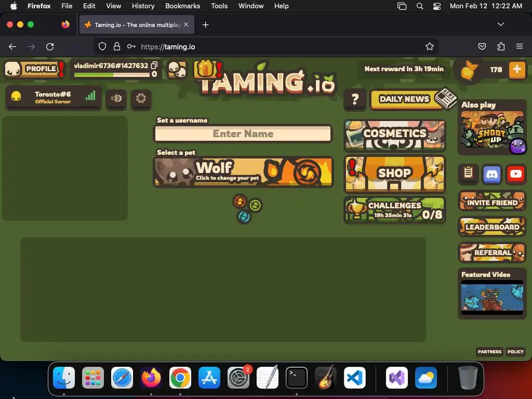532x399 pixels.
Task: Open the Referral panel
Action: (492, 252)
